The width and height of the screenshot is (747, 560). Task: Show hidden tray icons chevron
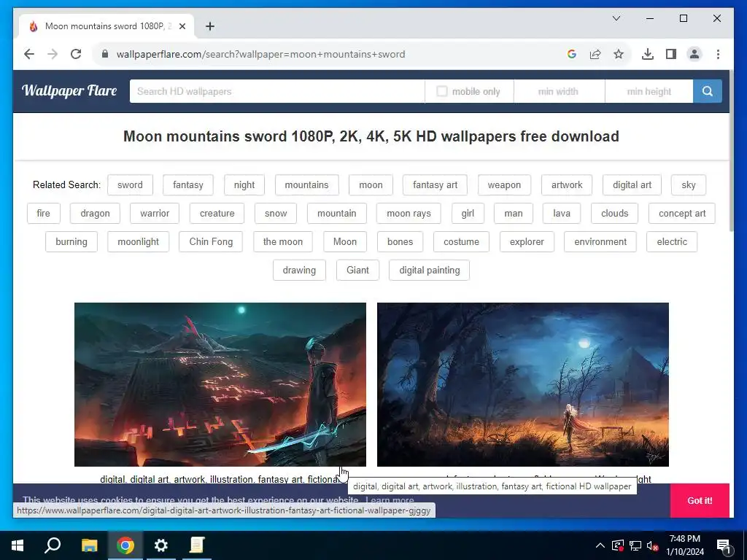pyautogui.click(x=600, y=545)
